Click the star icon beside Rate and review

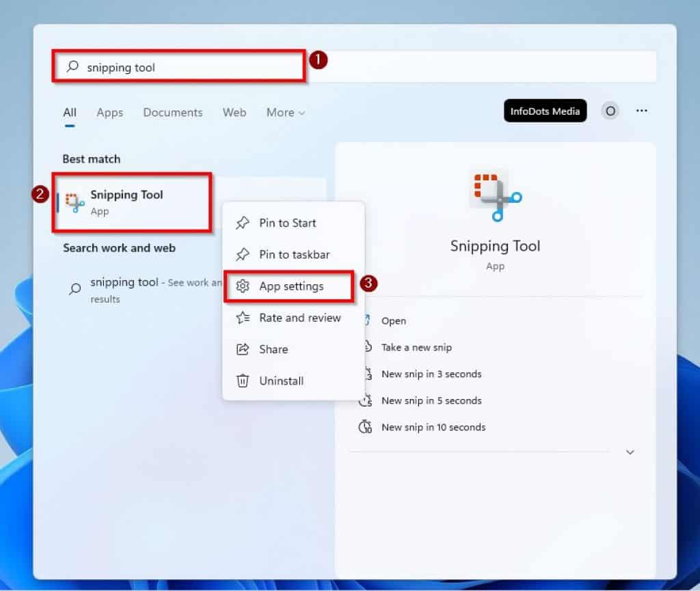pos(243,318)
